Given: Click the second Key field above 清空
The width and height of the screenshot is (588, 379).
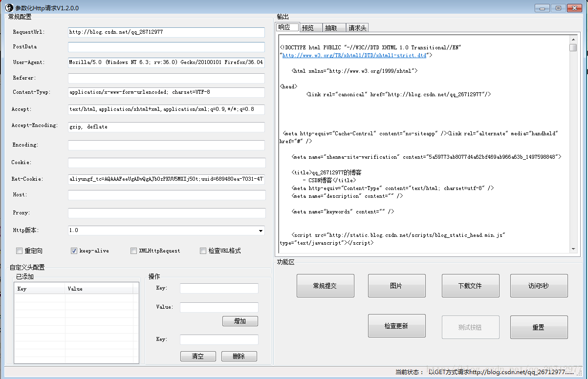Looking at the screenshot, I should [219, 339].
